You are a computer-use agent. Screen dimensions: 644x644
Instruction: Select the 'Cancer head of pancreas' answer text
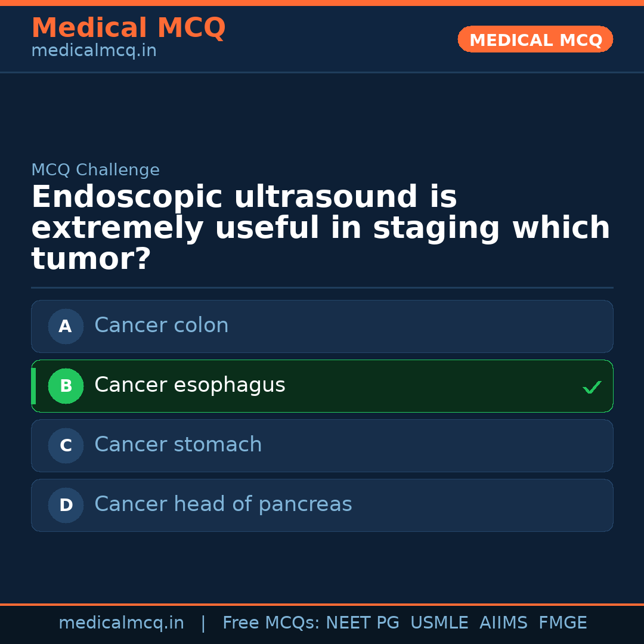click(x=223, y=504)
